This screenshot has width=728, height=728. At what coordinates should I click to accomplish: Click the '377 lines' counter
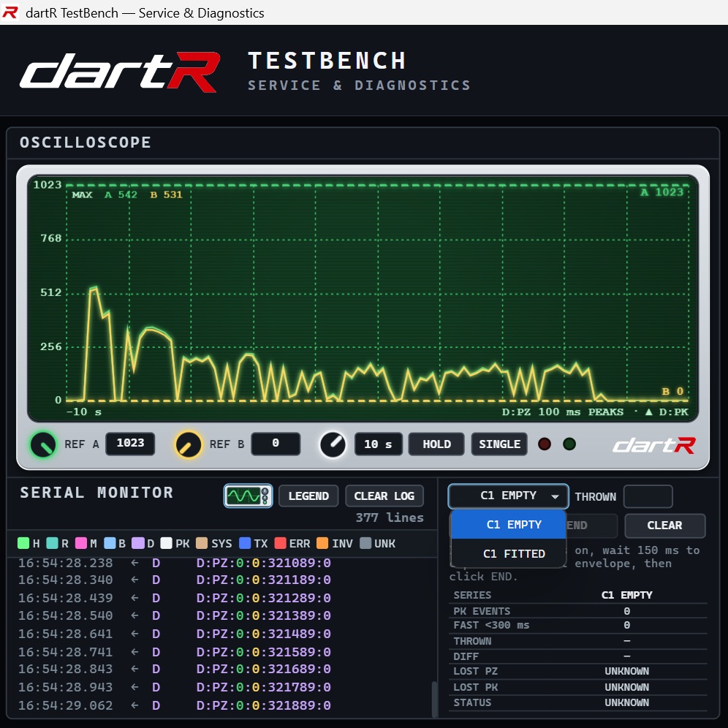(390, 517)
